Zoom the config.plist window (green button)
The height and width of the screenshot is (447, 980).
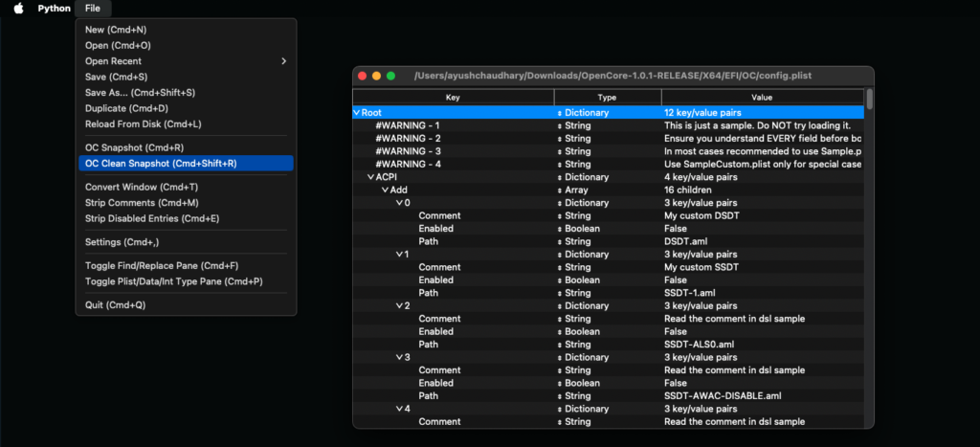[x=390, y=77]
